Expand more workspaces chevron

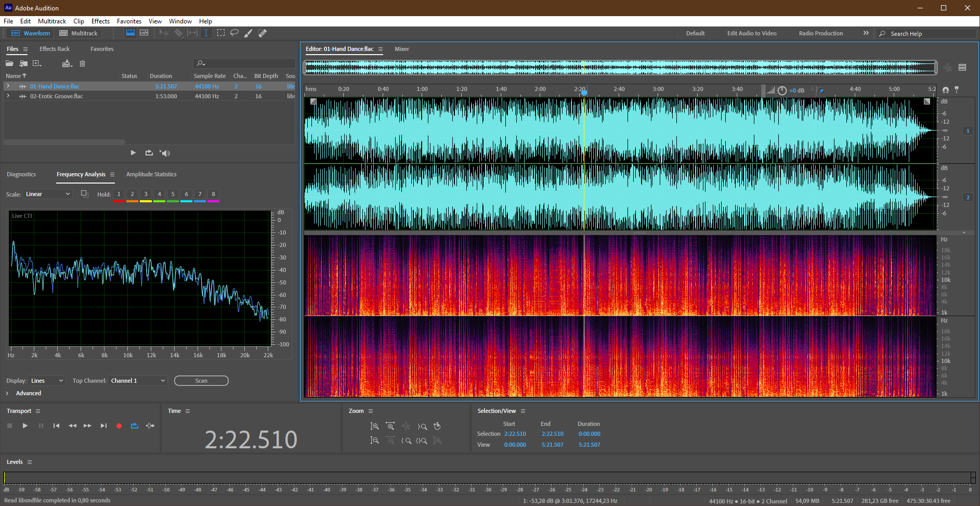pyautogui.click(x=866, y=33)
